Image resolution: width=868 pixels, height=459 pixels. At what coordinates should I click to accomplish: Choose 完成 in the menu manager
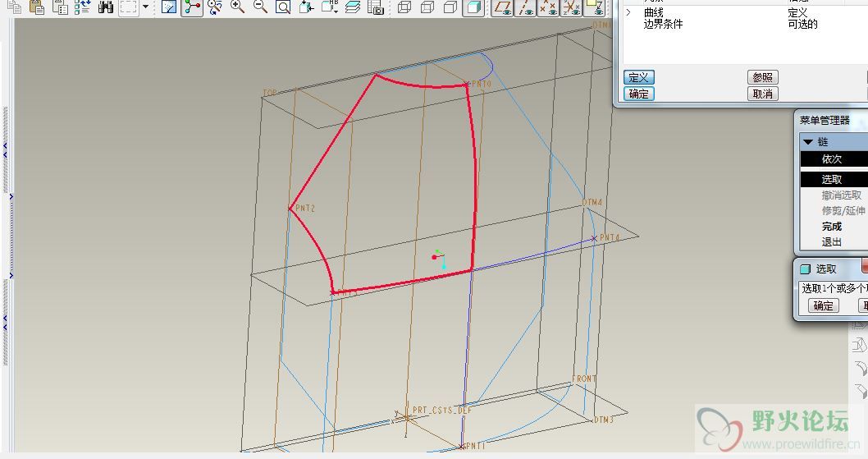point(831,226)
